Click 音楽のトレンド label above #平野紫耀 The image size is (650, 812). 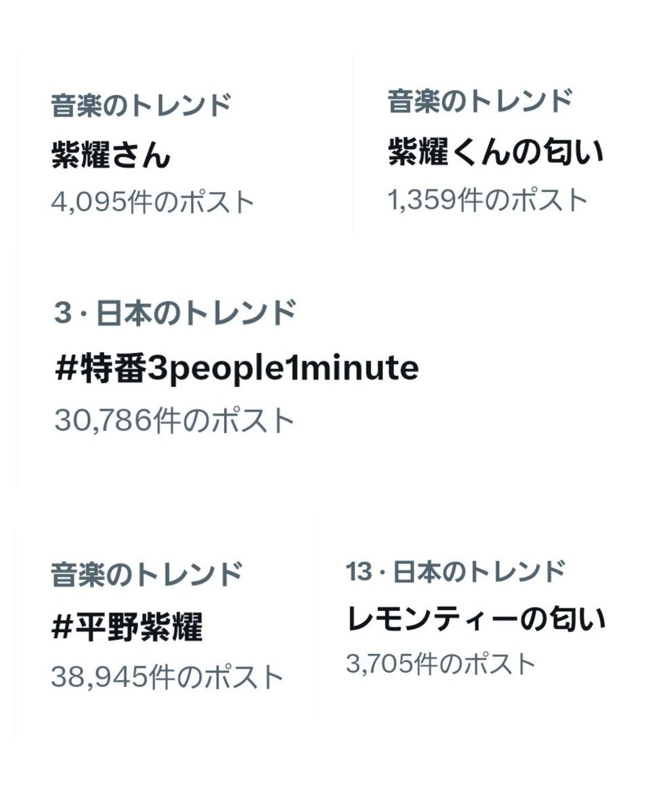point(146,574)
